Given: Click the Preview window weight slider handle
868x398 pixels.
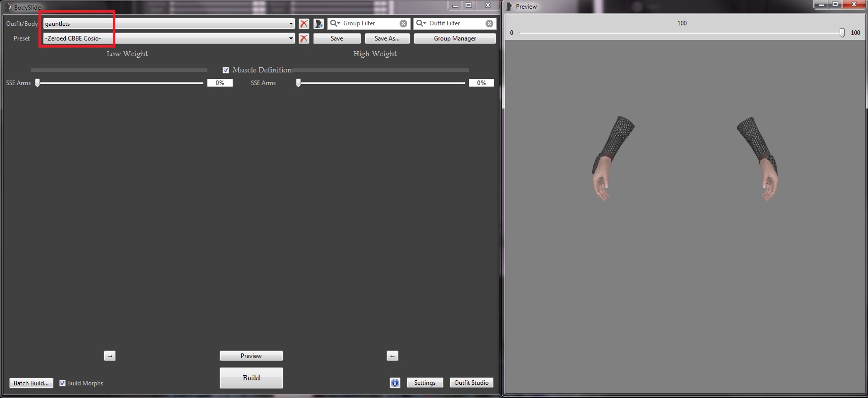Looking at the screenshot, I should click(x=842, y=33).
